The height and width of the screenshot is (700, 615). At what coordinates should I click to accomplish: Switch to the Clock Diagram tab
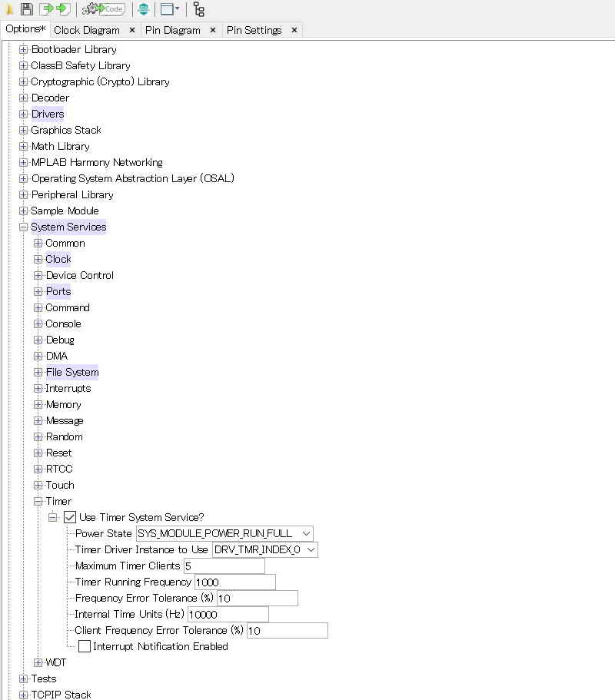point(87,30)
